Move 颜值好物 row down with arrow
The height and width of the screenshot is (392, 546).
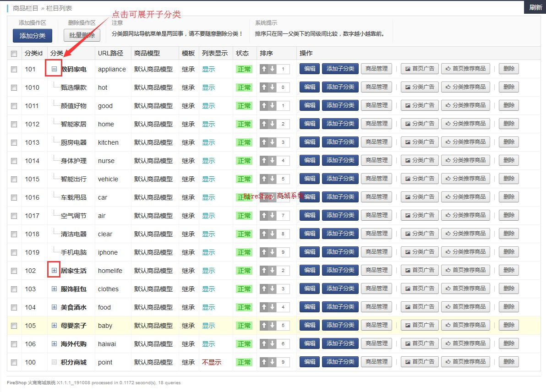coord(272,105)
